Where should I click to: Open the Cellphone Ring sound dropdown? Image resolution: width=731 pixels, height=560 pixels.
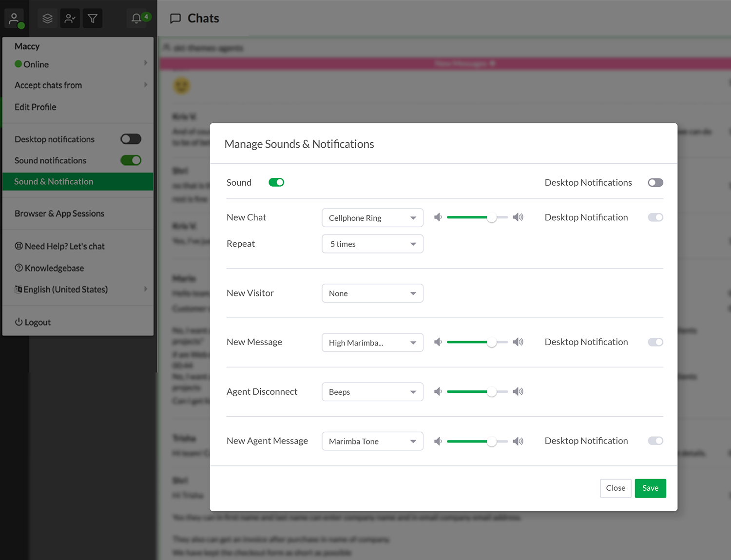coord(372,217)
